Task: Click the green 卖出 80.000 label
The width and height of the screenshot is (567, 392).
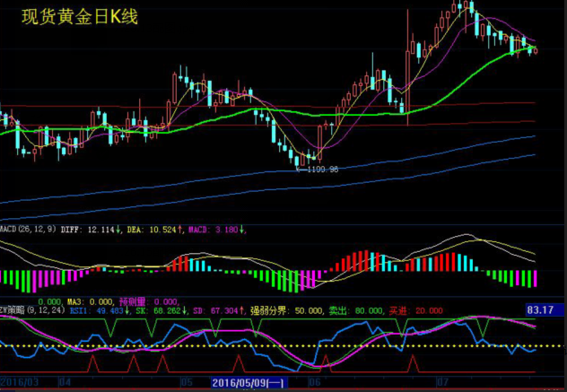Action: click(353, 310)
